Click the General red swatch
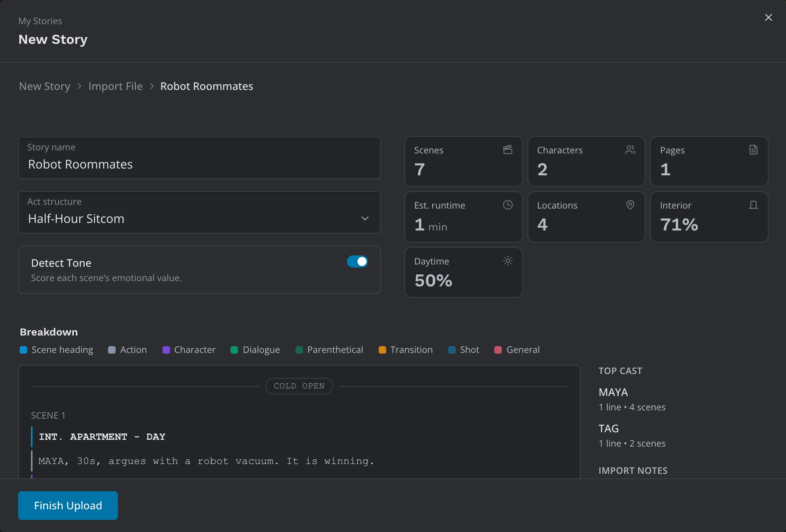786x532 pixels. click(498, 350)
